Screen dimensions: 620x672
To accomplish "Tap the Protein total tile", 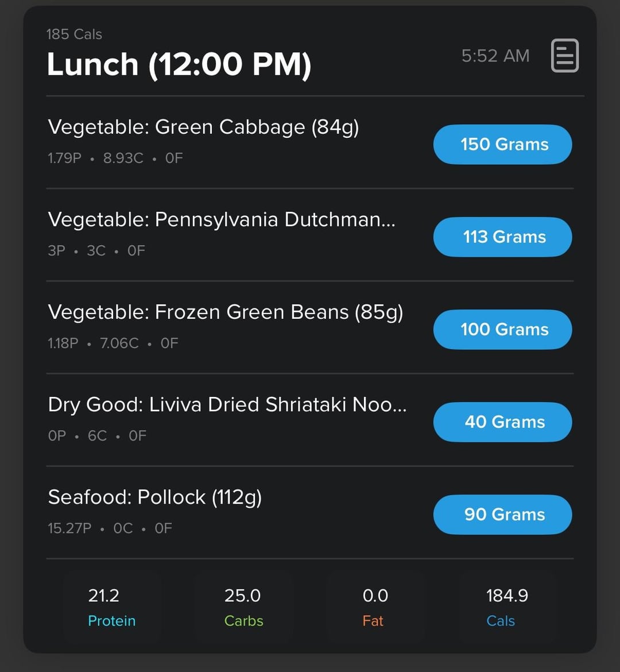I will coord(111,607).
